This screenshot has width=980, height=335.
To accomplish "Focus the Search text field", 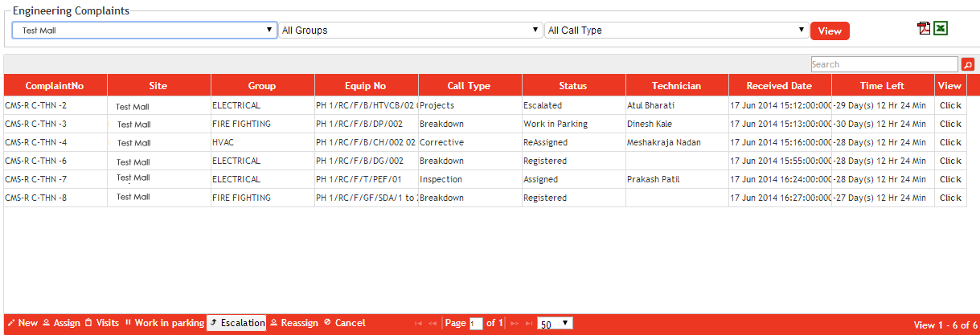I will 884,64.
